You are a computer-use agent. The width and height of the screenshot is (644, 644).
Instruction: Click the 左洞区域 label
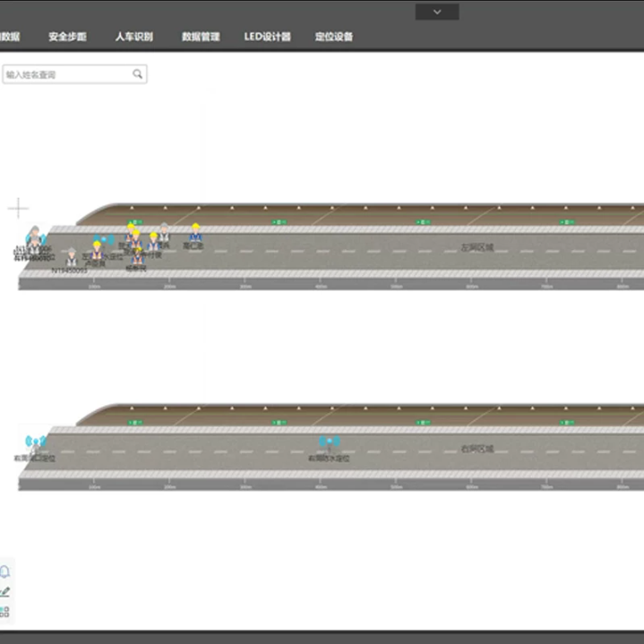[477, 247]
